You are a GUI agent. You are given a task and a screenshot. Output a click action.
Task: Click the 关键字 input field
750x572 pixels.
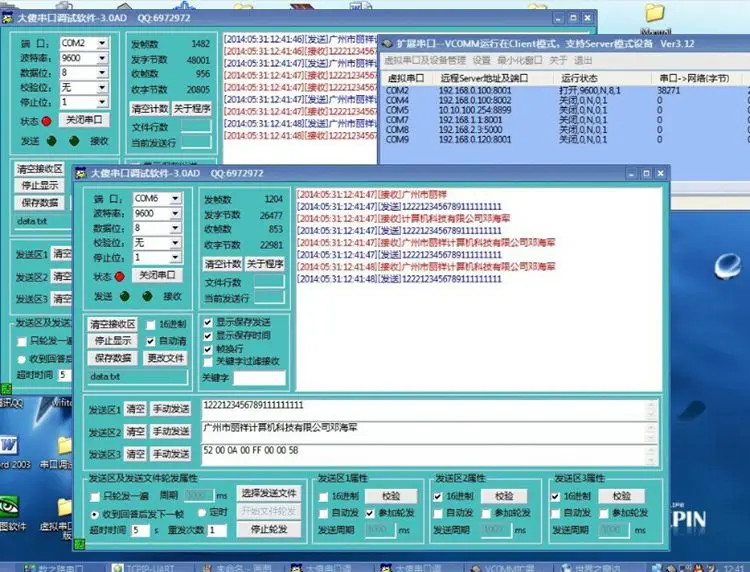point(259,378)
